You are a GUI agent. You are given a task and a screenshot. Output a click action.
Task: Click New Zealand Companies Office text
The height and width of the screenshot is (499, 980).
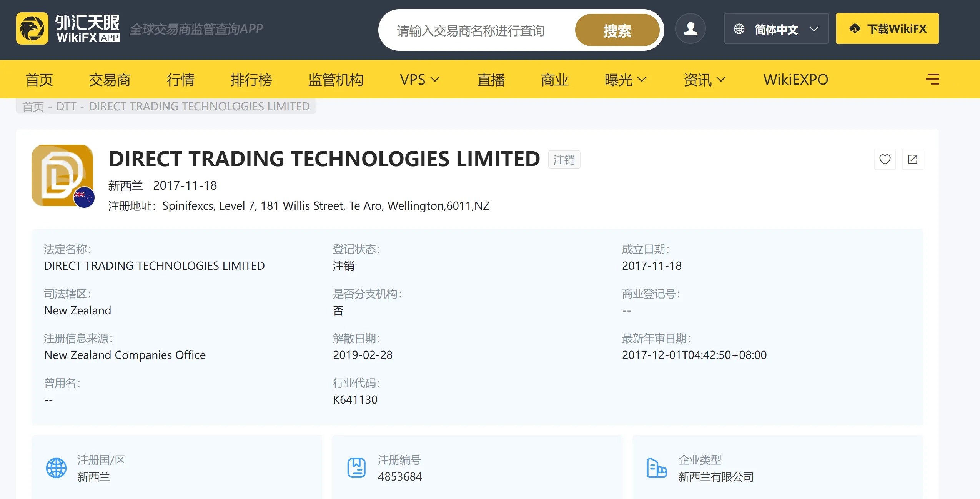coord(125,355)
